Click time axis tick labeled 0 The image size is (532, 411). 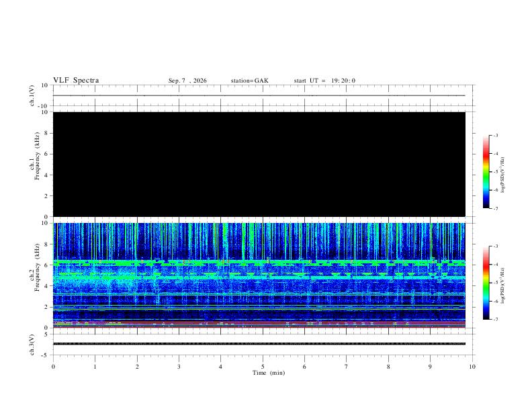(53, 367)
